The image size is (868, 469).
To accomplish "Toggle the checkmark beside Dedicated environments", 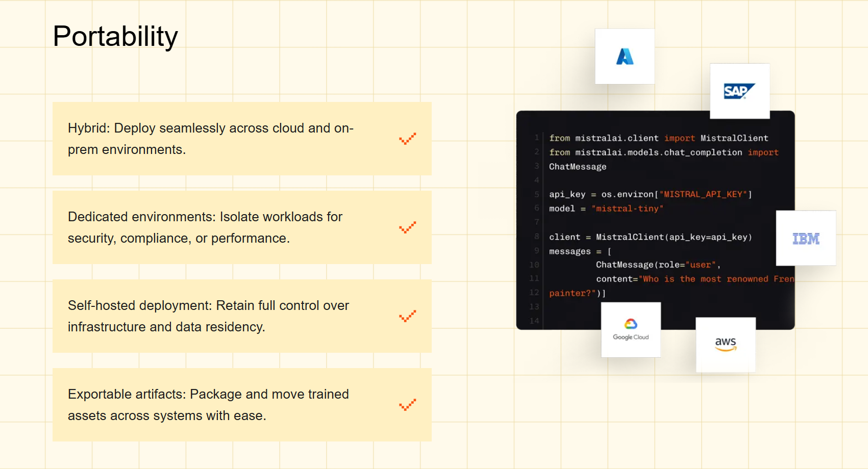I will (x=407, y=227).
